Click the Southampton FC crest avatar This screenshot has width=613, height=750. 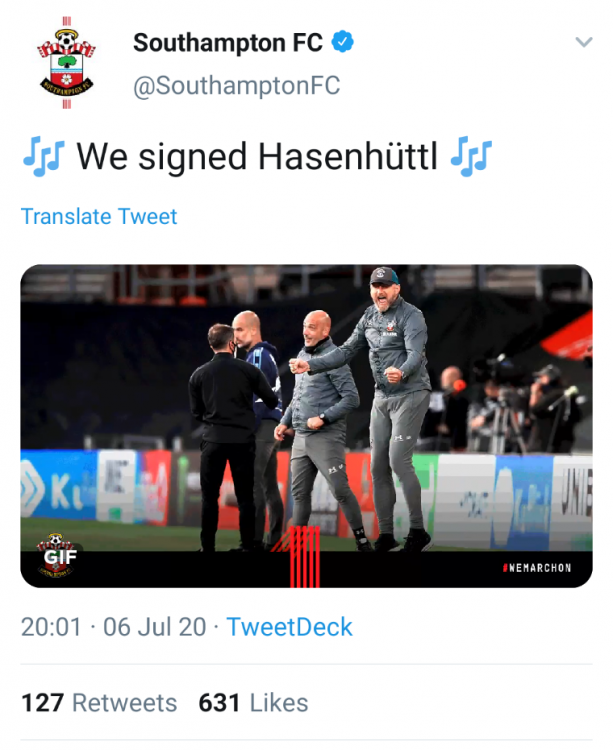(x=65, y=62)
